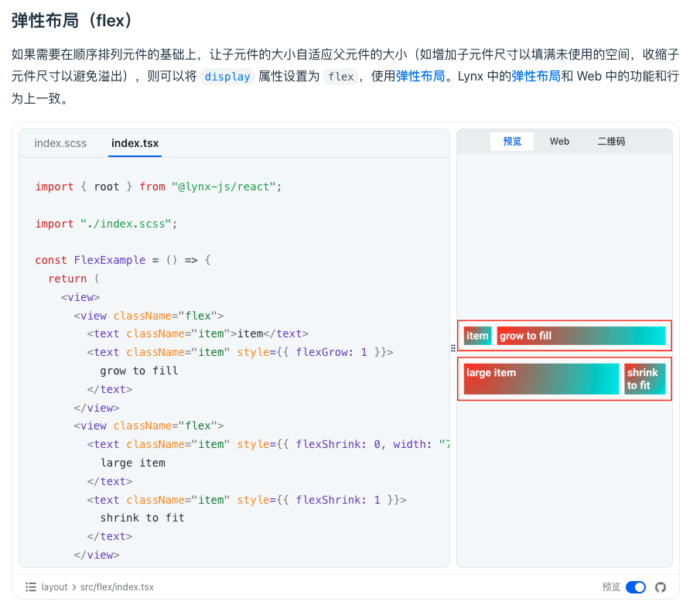The width and height of the screenshot is (700, 612).
Task: Click 'layout' in the breadcrumb path
Action: tap(54, 587)
